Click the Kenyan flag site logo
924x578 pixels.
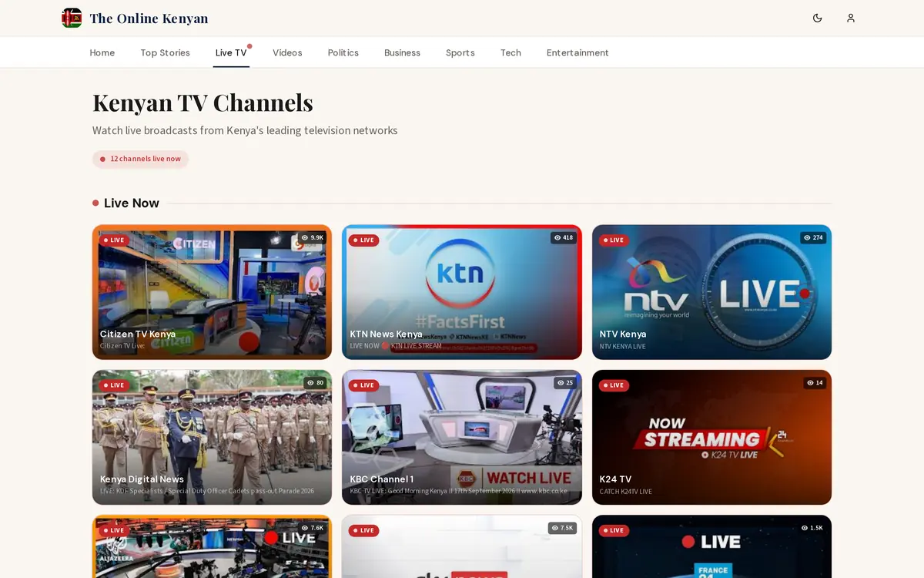click(72, 18)
